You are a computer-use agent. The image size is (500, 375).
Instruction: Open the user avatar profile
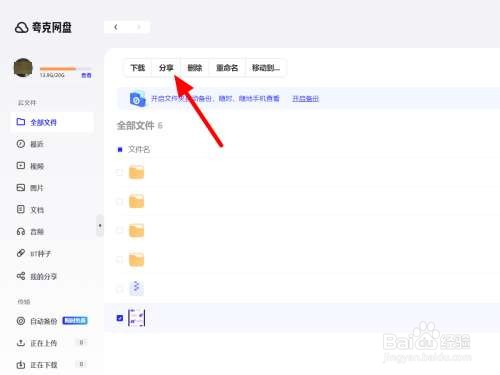[23, 67]
